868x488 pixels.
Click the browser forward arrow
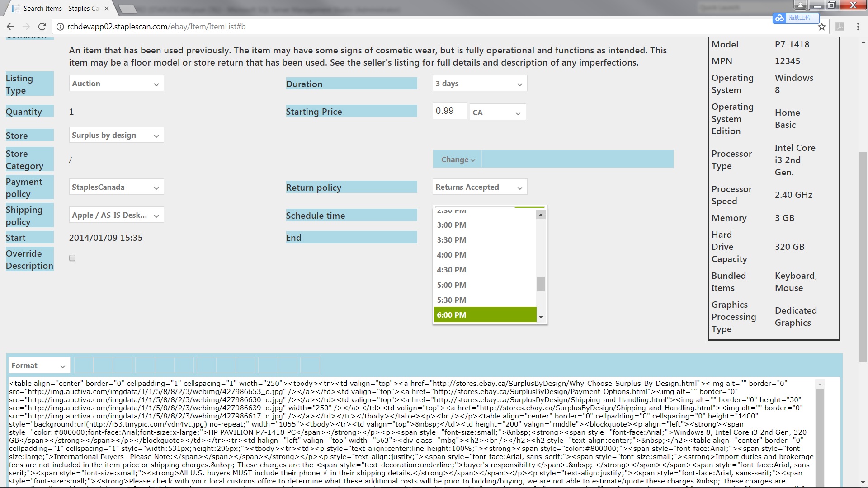click(x=25, y=27)
